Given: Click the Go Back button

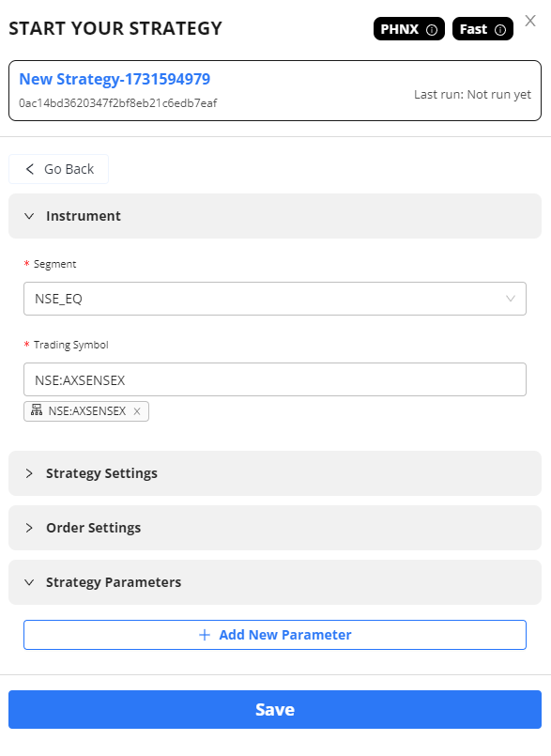Looking at the screenshot, I should (59, 169).
